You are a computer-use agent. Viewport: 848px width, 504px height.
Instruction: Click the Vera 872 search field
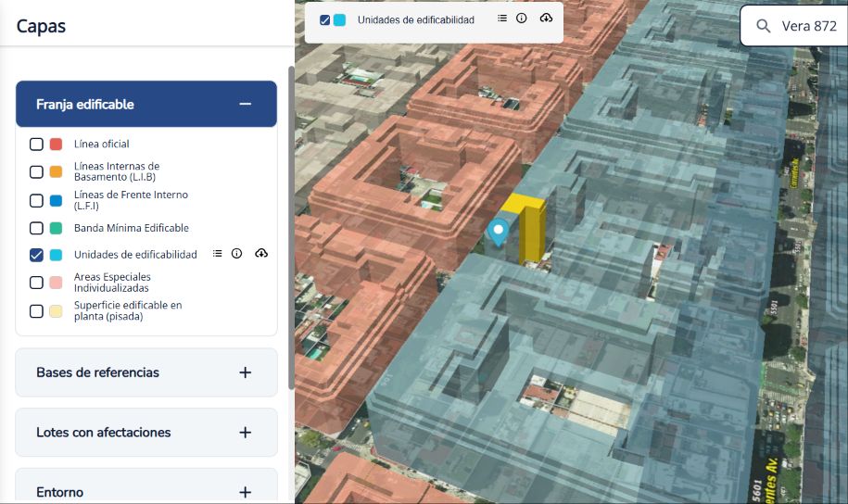click(794, 26)
